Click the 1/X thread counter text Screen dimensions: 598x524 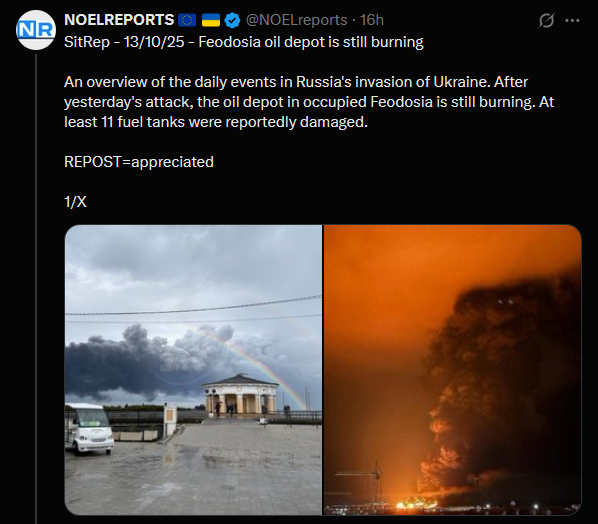[76, 202]
